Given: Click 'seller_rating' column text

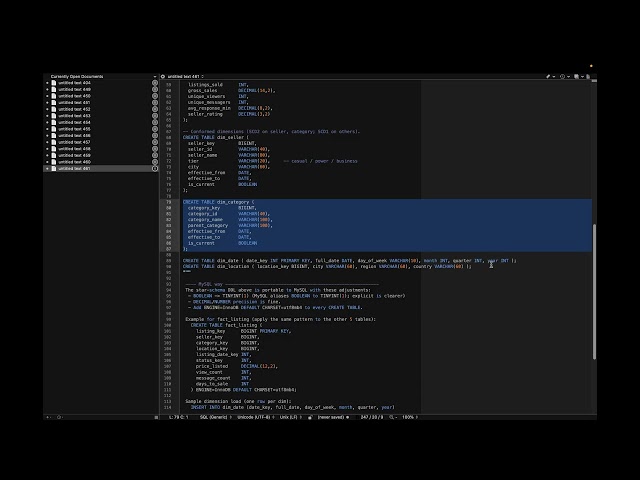Looking at the screenshot, I should [205, 114].
